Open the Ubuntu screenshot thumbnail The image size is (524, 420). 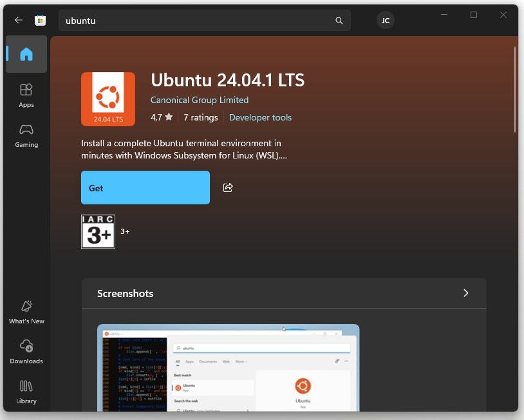(x=229, y=368)
